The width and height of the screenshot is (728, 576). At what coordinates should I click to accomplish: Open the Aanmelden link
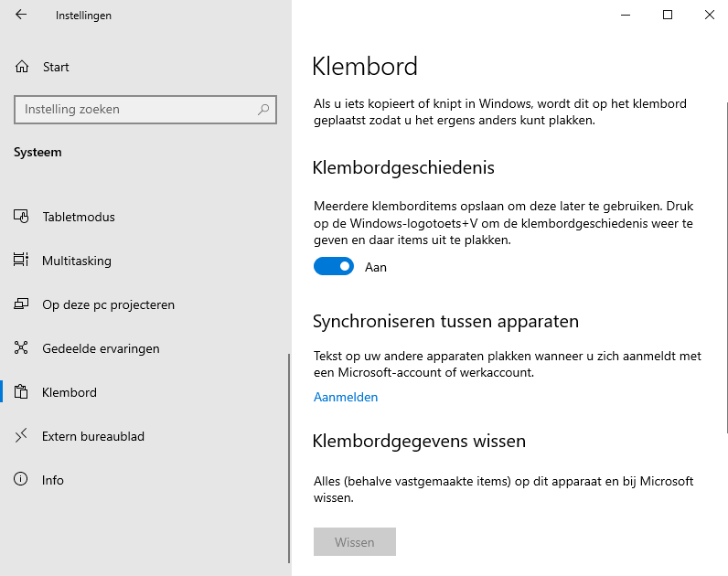pos(346,397)
